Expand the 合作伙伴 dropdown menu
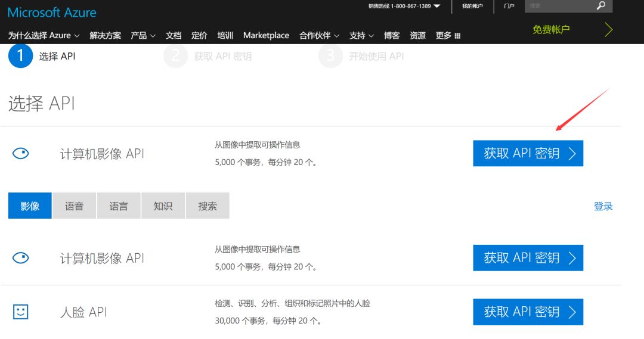The image size is (644, 339). click(x=319, y=35)
